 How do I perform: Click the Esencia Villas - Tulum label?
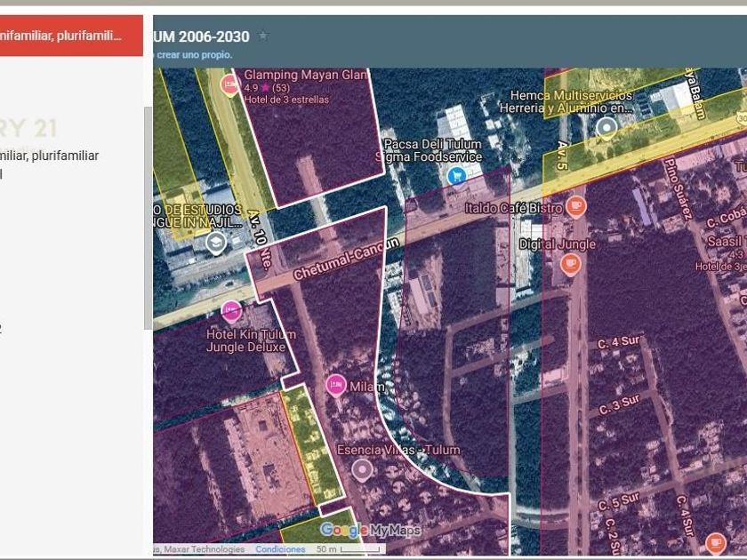(398, 450)
